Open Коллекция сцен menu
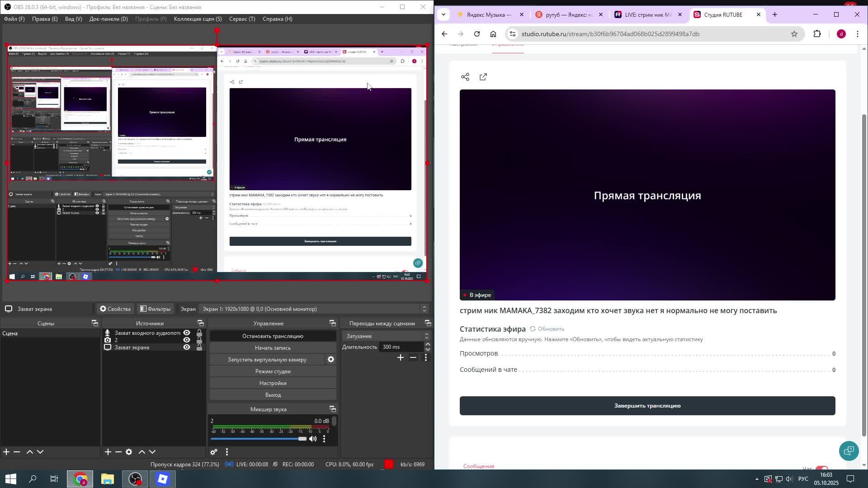 coord(198,19)
